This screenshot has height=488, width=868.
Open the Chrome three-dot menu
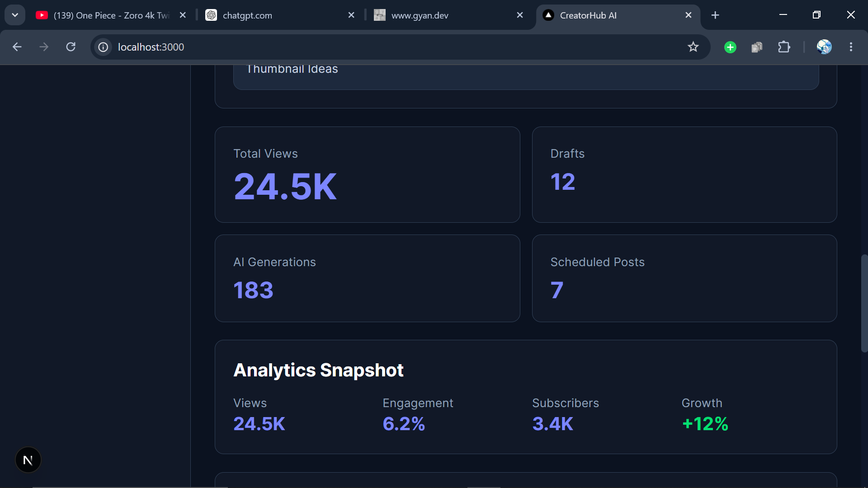851,47
